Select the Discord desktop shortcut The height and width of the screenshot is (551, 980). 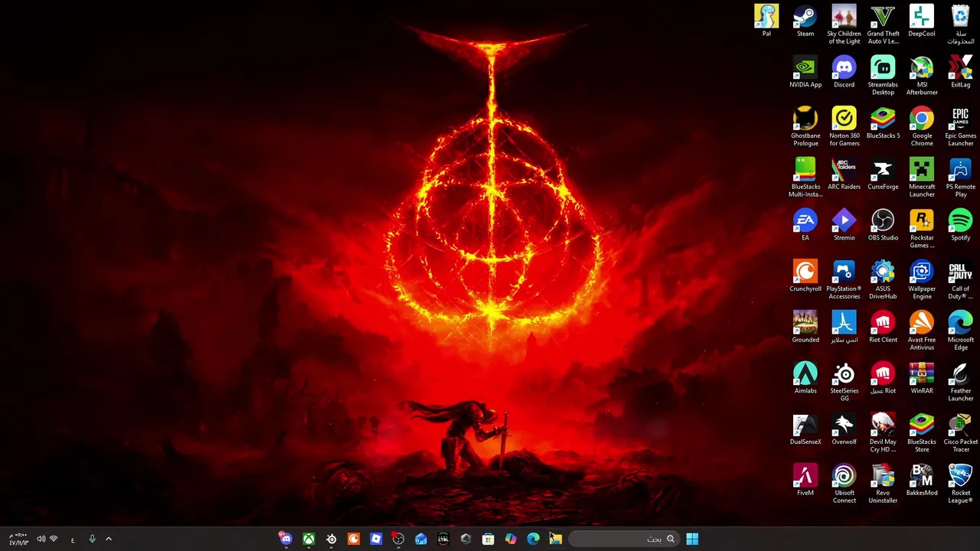click(844, 73)
